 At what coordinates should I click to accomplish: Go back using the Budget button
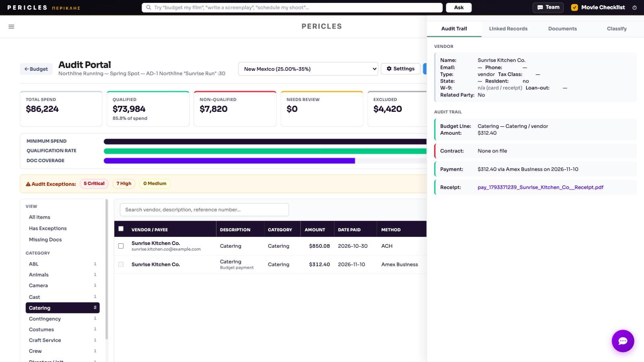click(36, 69)
